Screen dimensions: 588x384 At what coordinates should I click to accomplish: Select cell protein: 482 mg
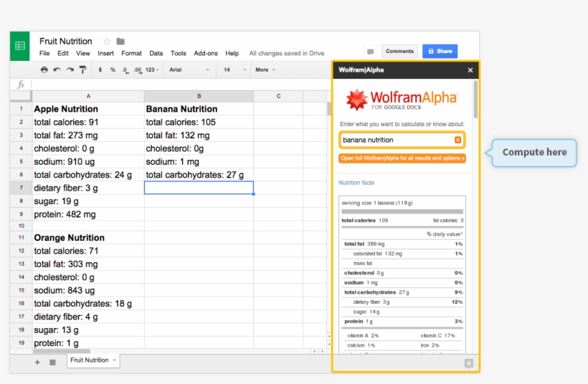pyautogui.click(x=88, y=214)
